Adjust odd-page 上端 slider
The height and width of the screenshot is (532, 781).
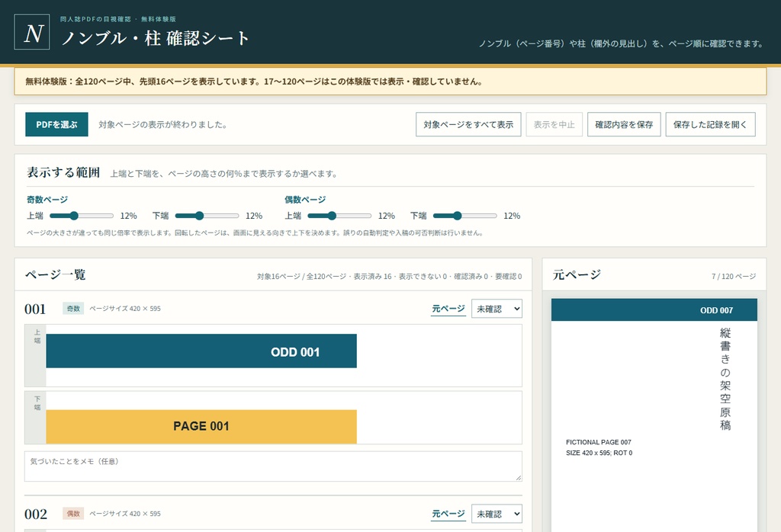click(x=82, y=216)
